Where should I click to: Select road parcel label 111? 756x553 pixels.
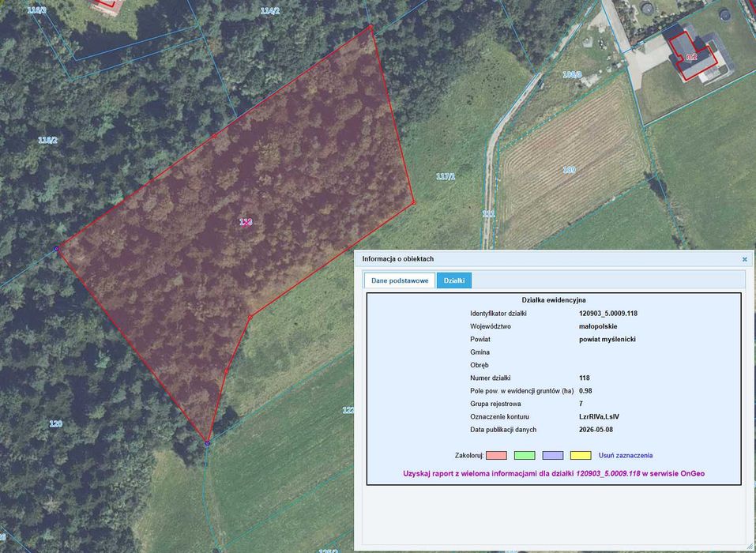pyautogui.click(x=489, y=213)
